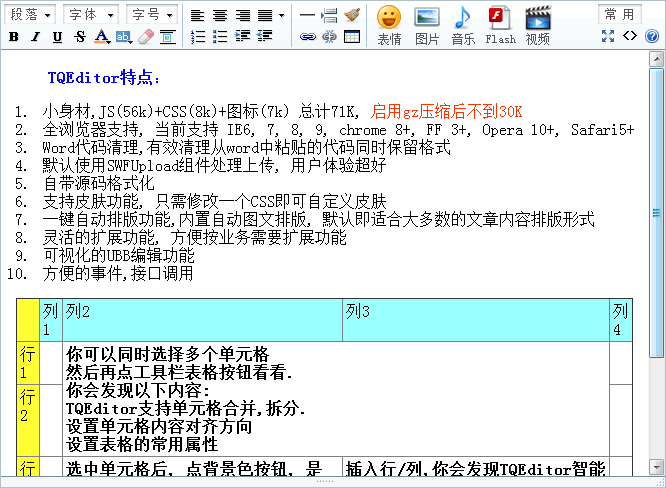Screen dimensions: 666x488
Task: Insert an emoticon with the 表情 button
Action: (389, 24)
